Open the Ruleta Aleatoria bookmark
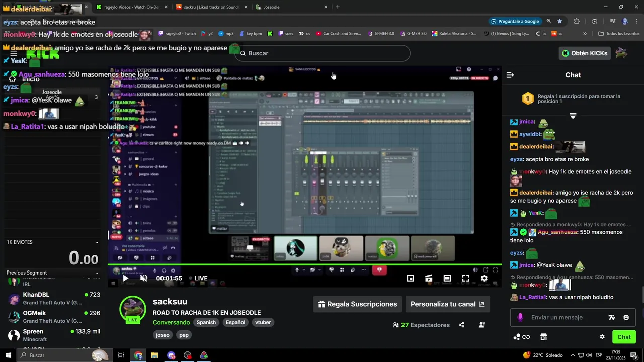 [454, 34]
